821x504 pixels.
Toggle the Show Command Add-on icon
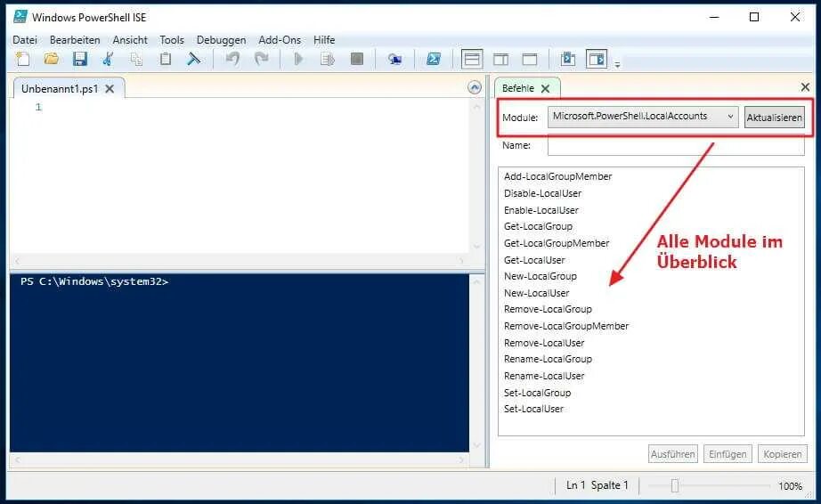597,59
